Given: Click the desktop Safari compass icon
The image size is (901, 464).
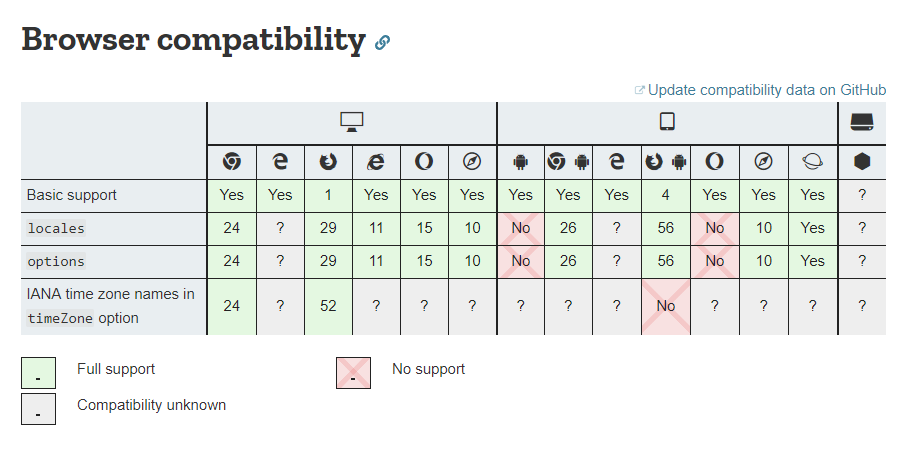Looking at the screenshot, I should click(x=472, y=161).
